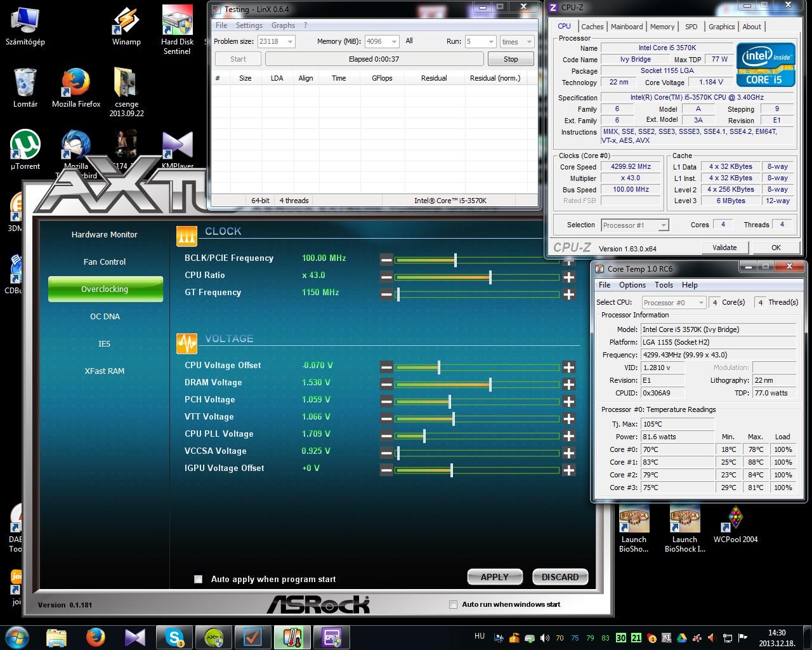Switch to CPU-Z taskbar button
The width and height of the screenshot is (812, 650).
332,637
